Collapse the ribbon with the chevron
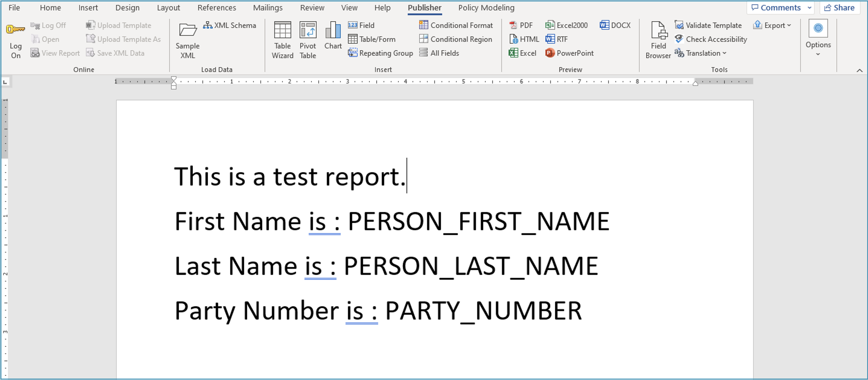The height and width of the screenshot is (380, 868). [x=860, y=70]
